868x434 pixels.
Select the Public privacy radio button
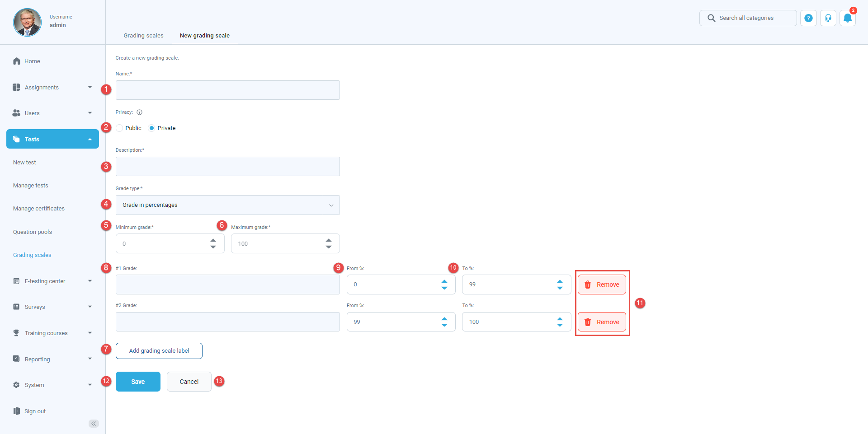(120, 128)
